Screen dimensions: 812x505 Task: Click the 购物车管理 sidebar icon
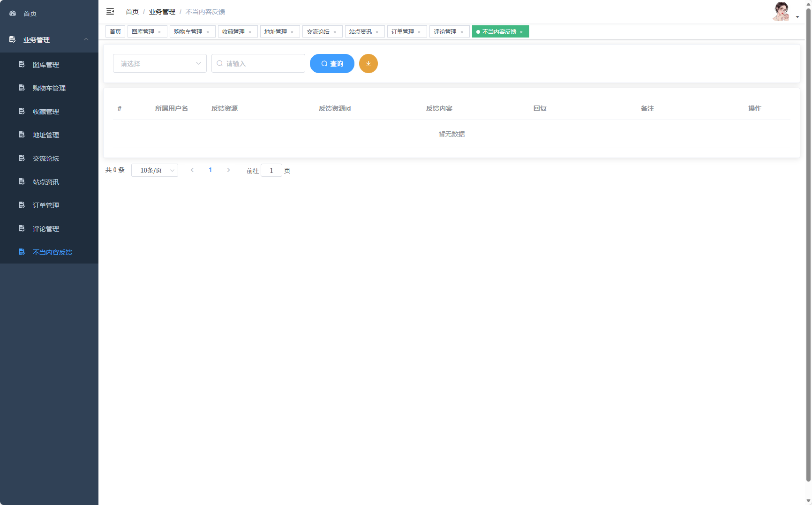coord(22,88)
